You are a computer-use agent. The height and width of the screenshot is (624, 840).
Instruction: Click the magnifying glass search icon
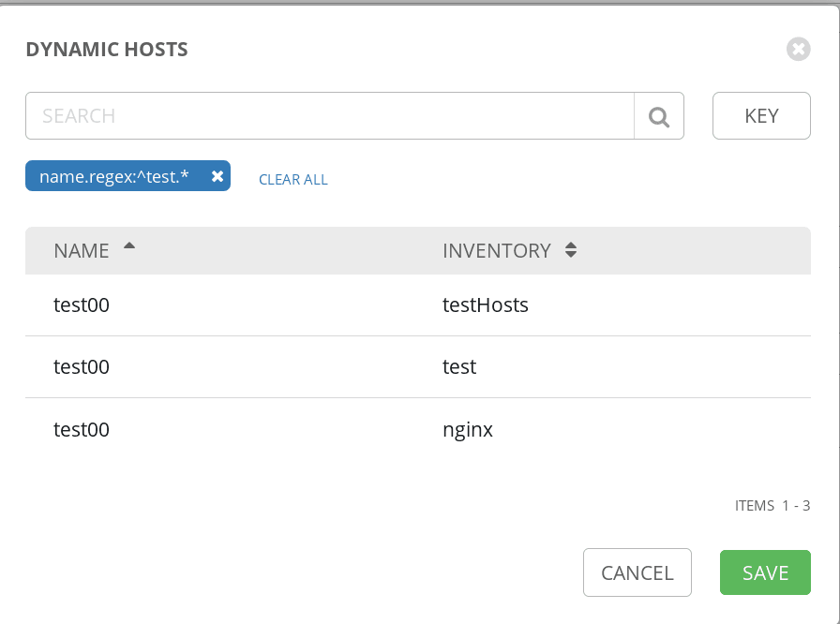659,116
